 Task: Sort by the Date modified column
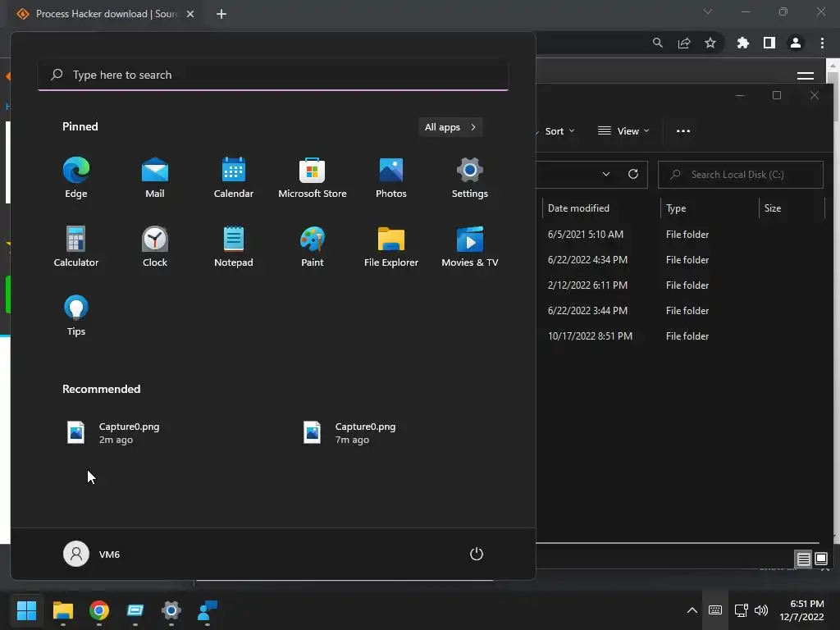pos(601,208)
